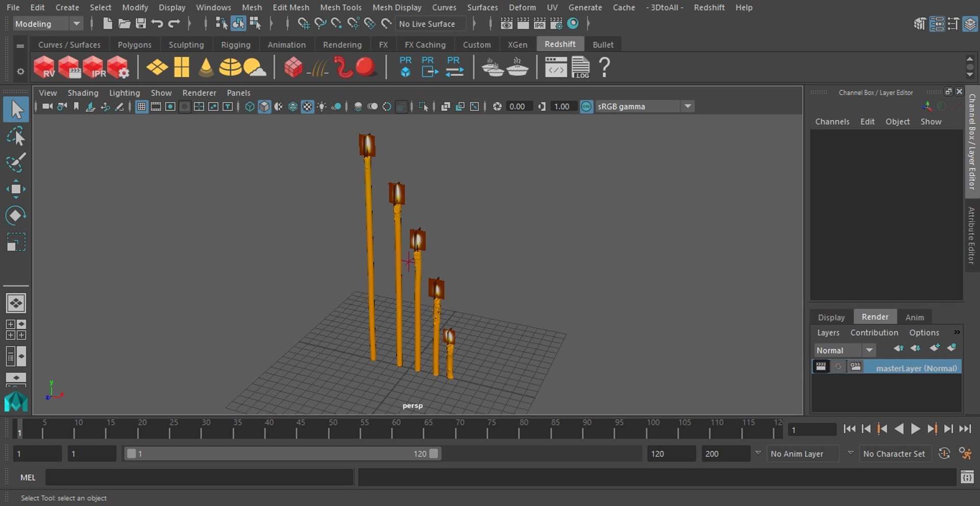The image size is (980, 506).
Task: Toggle auto keyframe button
Action: [x=944, y=453]
